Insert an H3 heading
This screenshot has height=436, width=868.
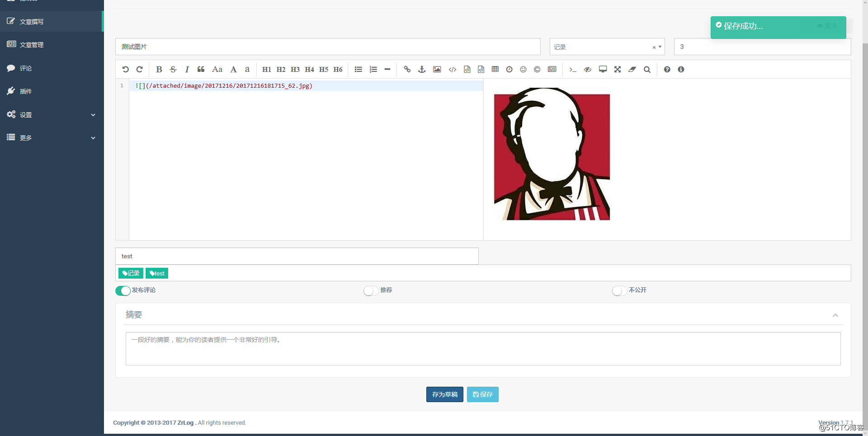(295, 69)
